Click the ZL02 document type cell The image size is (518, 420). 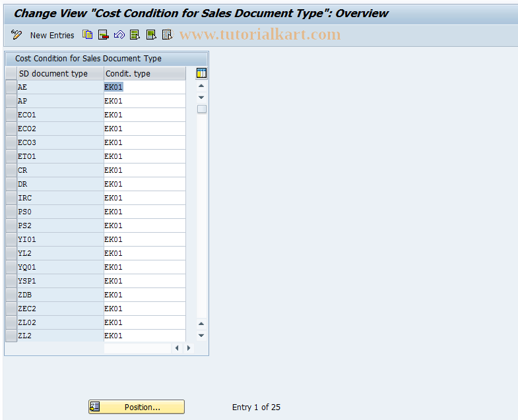tap(60, 323)
